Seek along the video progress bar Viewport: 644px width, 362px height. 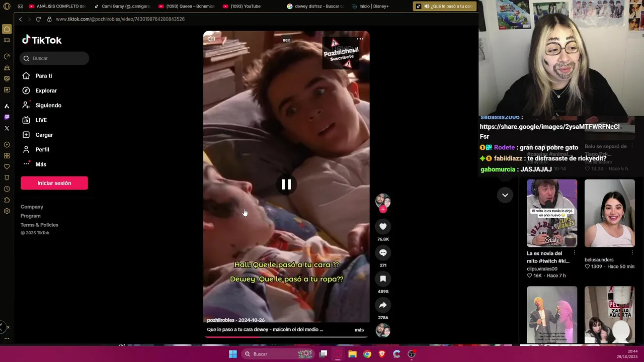[286, 337]
